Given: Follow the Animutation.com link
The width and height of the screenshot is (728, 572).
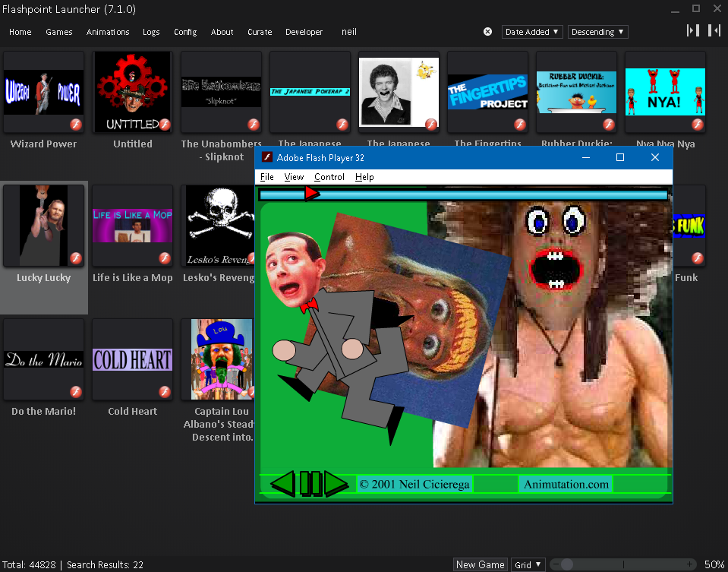Looking at the screenshot, I should click(566, 484).
